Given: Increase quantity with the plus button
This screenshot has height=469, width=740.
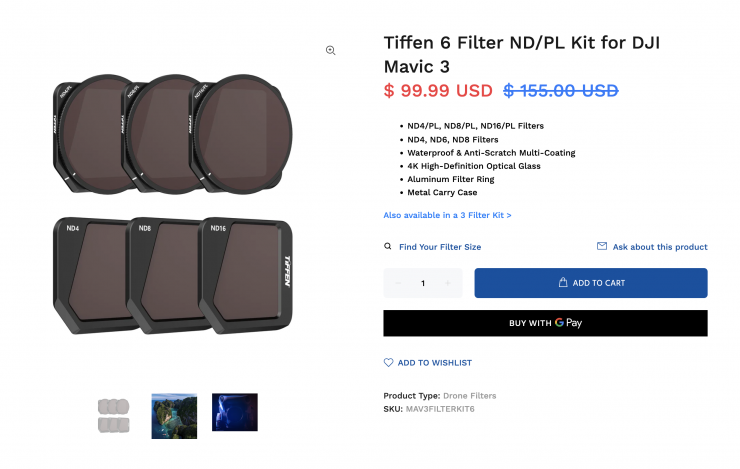Looking at the screenshot, I should click(x=447, y=283).
